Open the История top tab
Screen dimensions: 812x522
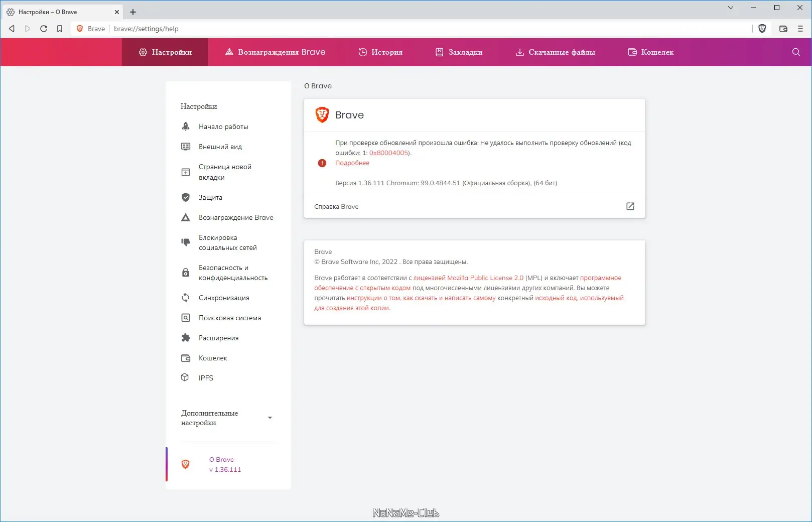[380, 52]
